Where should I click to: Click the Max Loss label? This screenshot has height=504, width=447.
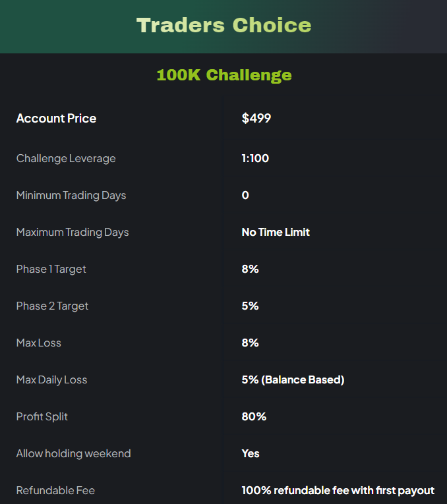[x=39, y=343]
